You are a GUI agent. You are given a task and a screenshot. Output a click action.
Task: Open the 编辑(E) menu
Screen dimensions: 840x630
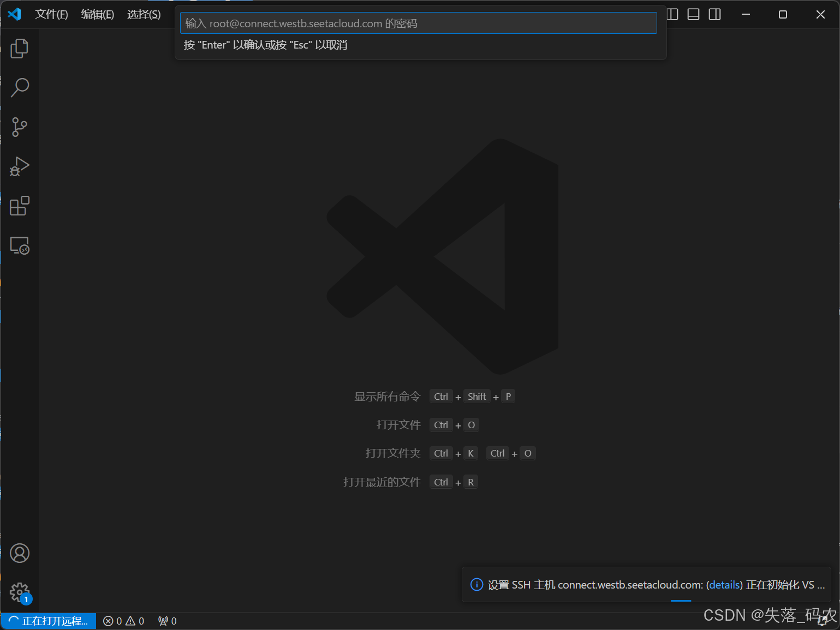coord(98,14)
